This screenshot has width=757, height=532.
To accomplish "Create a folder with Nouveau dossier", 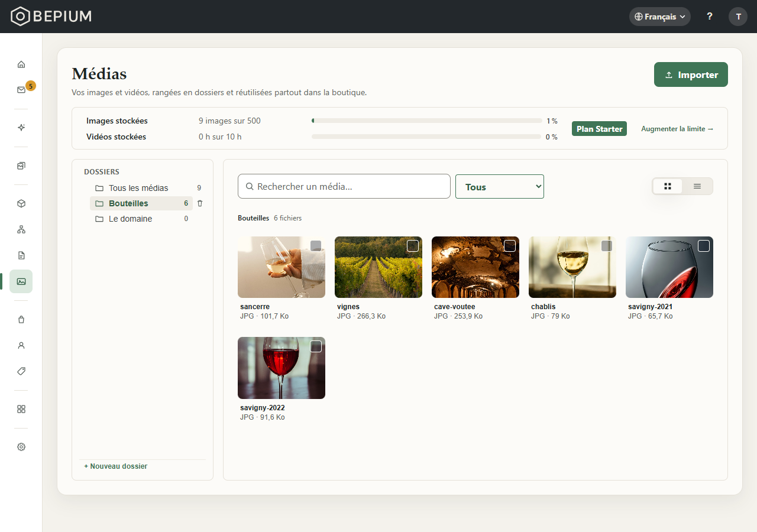I will point(116,466).
